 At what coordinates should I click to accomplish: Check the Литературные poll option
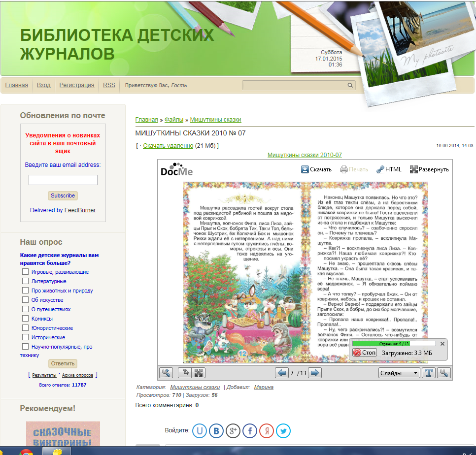point(26,281)
